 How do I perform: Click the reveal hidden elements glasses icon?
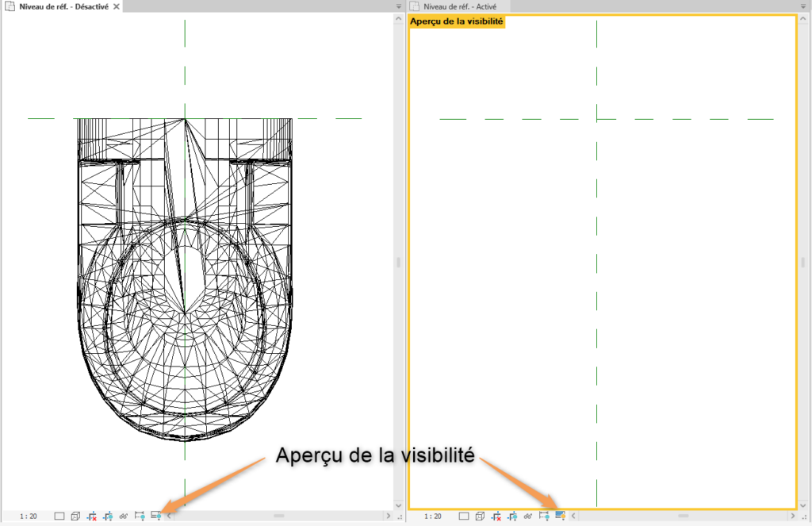click(123, 516)
